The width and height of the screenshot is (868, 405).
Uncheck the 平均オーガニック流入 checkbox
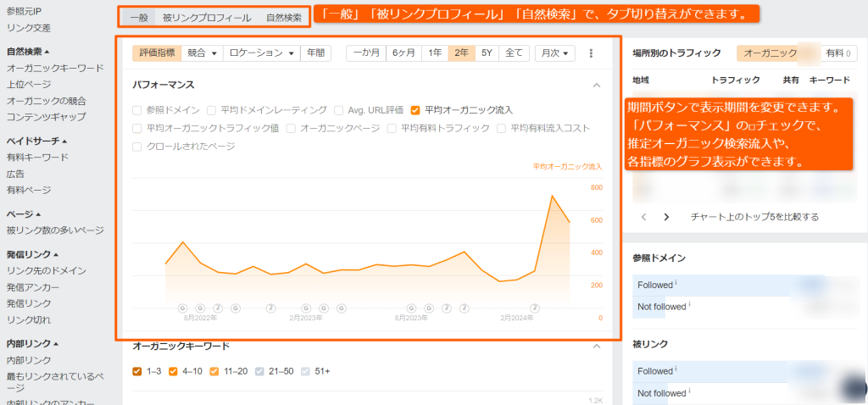click(415, 110)
